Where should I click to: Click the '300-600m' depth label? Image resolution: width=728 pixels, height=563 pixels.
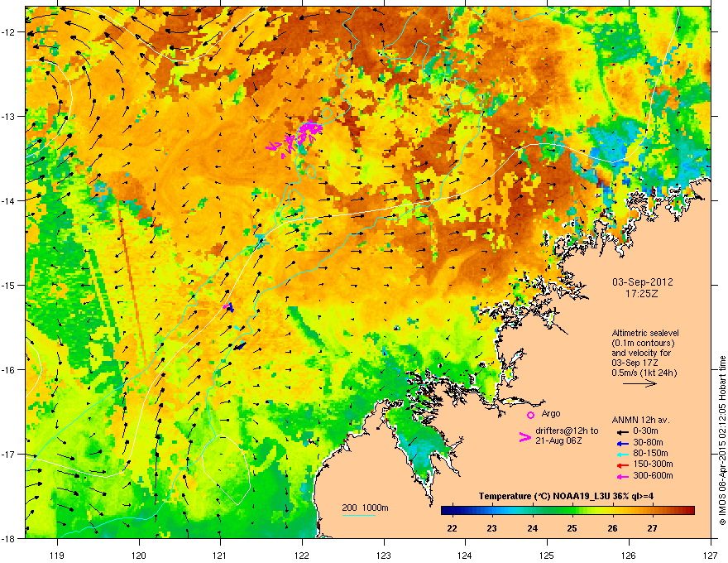point(653,475)
